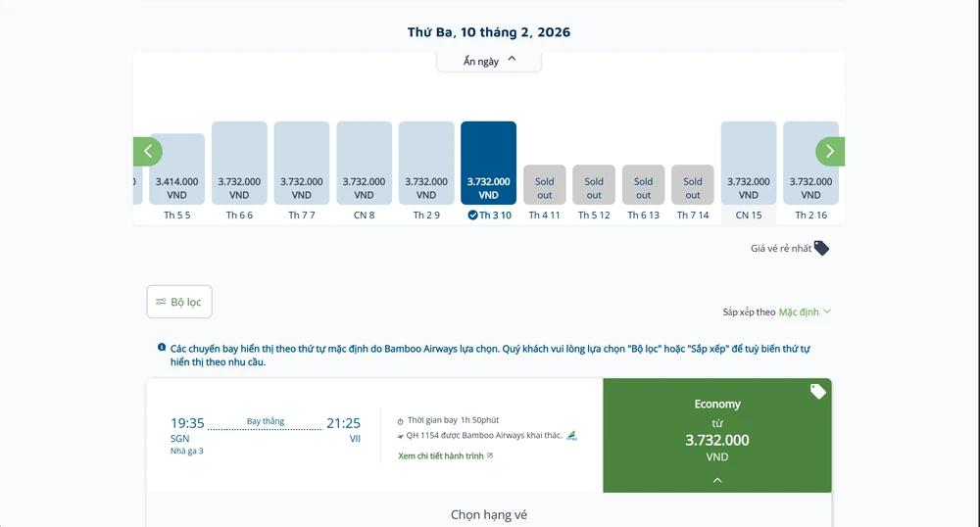
Task: Click the right arrow to show later dates
Action: pos(830,151)
